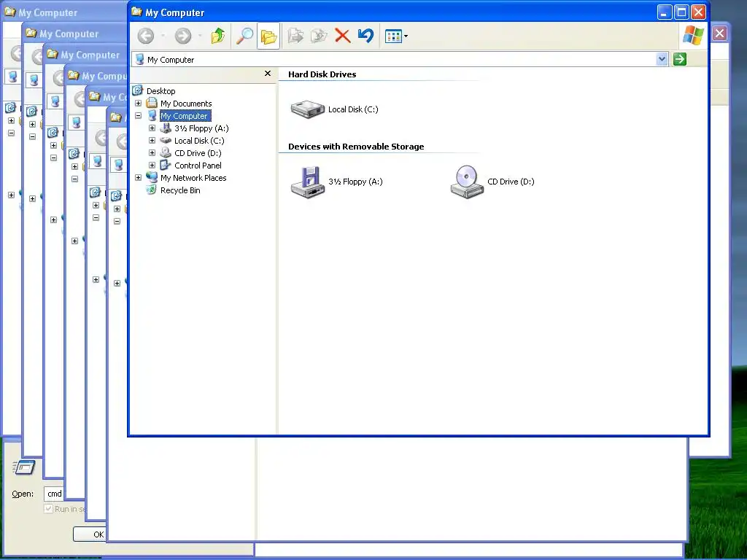The height and width of the screenshot is (560, 747).
Task: Click the Open field containing cmd in Run dialog
Action: coord(54,494)
